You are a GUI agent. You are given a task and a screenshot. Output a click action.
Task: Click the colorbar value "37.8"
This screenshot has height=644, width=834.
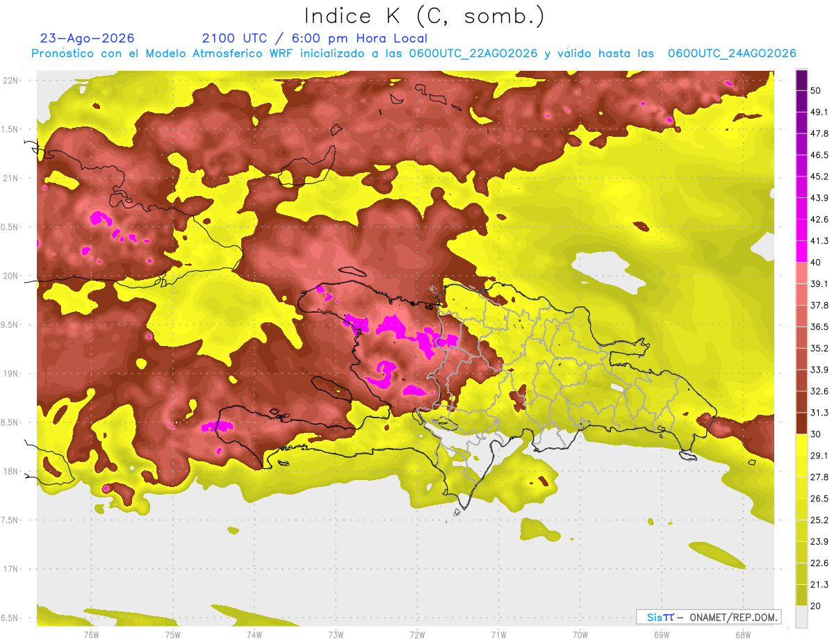coord(819,305)
